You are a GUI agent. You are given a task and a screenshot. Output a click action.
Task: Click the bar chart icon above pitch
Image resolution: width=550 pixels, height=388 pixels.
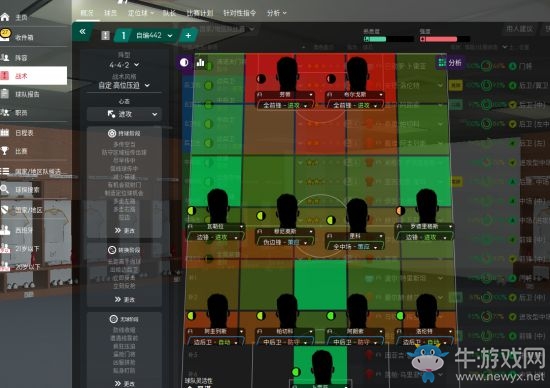point(201,63)
